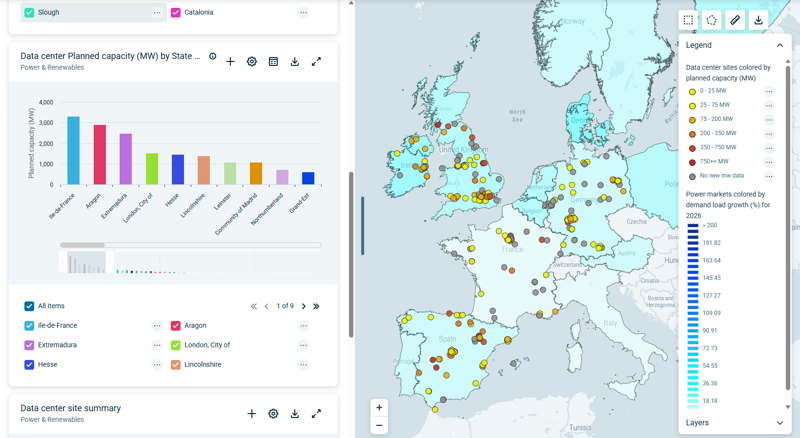
Task: Expand Planned capacity chart to fullscreen
Action: click(316, 62)
